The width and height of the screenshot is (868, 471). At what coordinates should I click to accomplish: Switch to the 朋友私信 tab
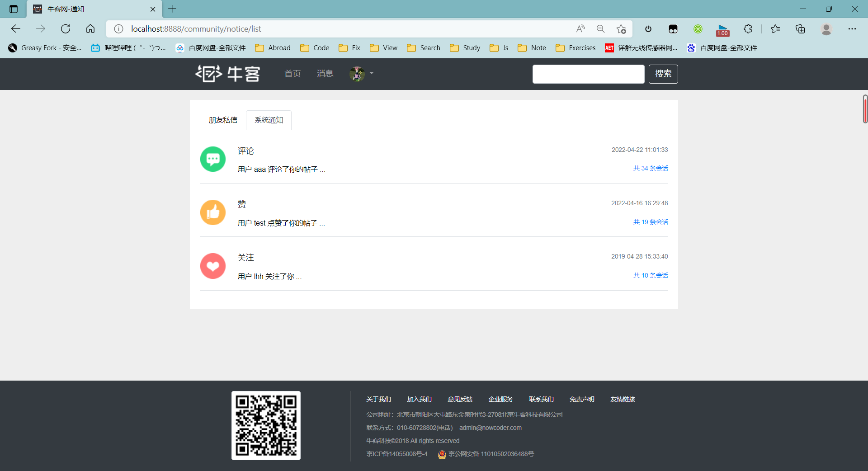pos(223,120)
